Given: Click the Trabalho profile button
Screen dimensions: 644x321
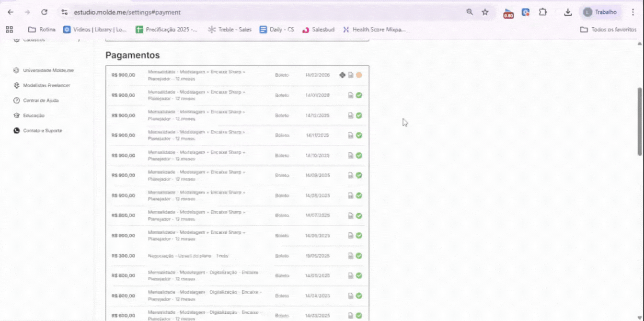Looking at the screenshot, I should tap(600, 12).
